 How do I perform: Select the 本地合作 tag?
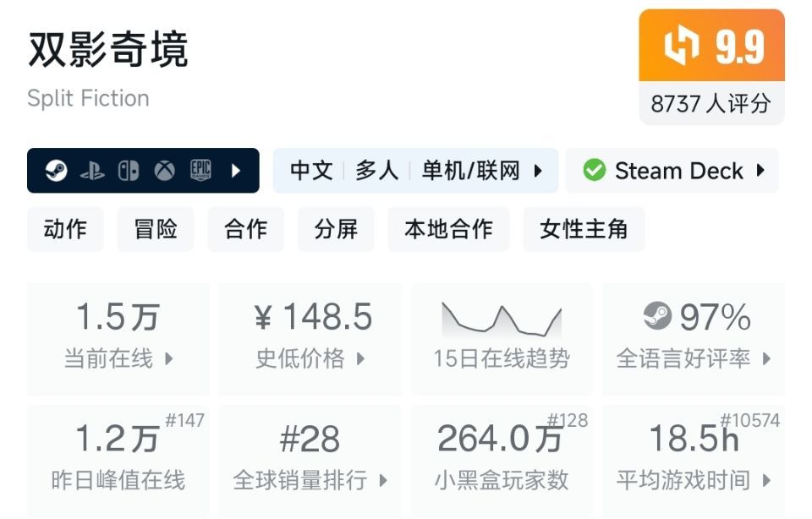pyautogui.click(x=448, y=229)
